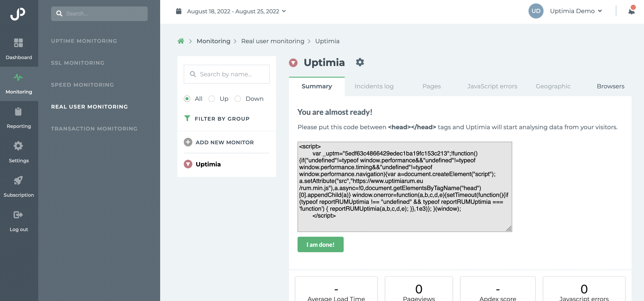Viewport: 644px width, 301px height.
Task: Open the Dashboard grid icon
Action: pos(18,43)
